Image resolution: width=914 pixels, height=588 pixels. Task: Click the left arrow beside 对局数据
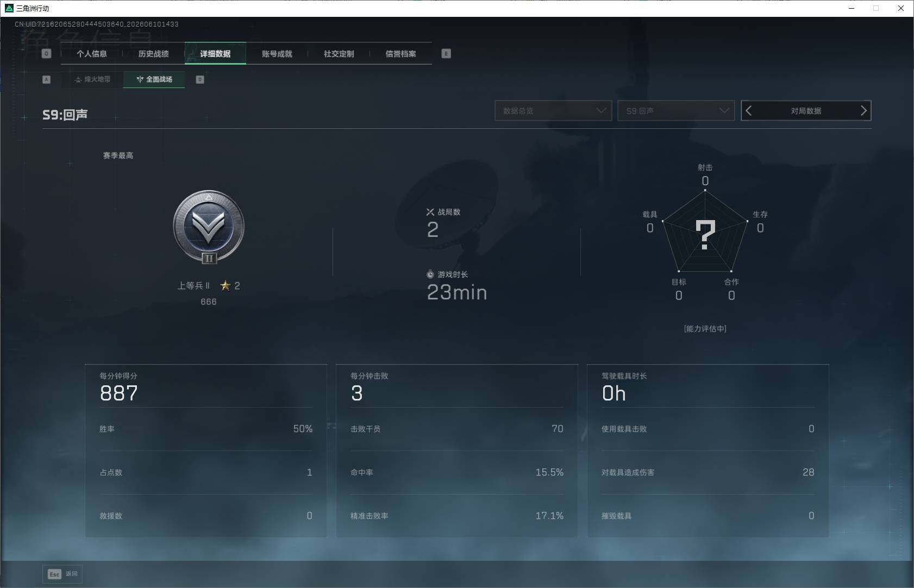749,111
